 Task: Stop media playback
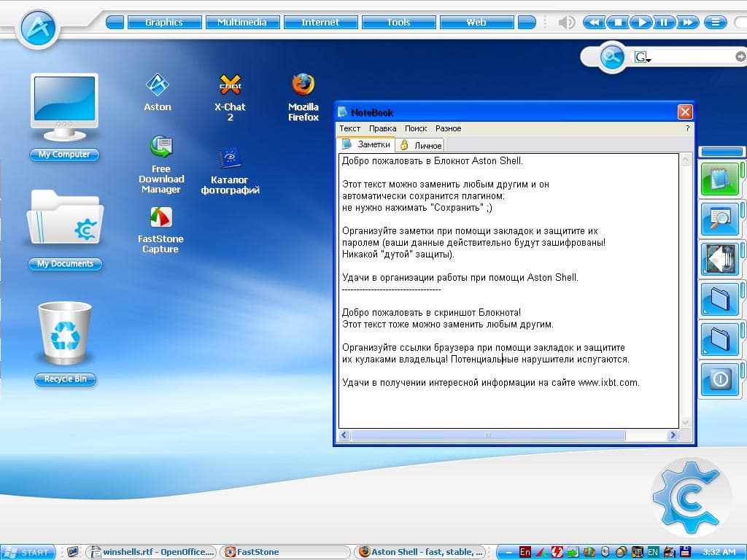point(617,23)
